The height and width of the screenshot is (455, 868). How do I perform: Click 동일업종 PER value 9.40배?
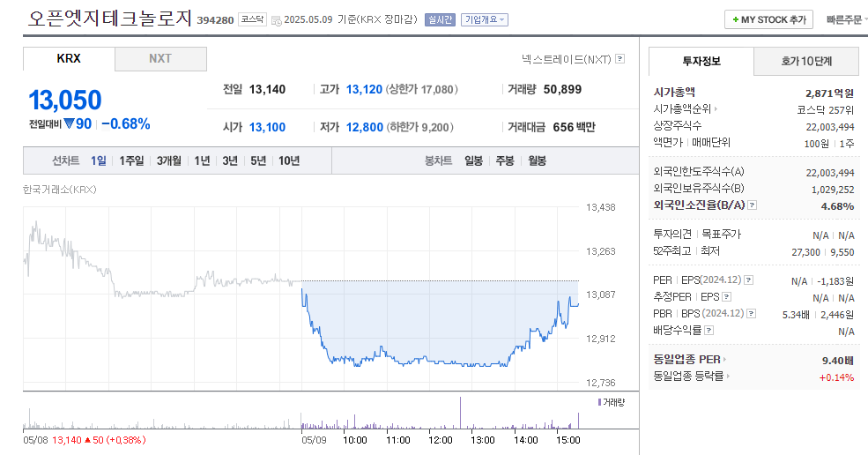tap(837, 361)
